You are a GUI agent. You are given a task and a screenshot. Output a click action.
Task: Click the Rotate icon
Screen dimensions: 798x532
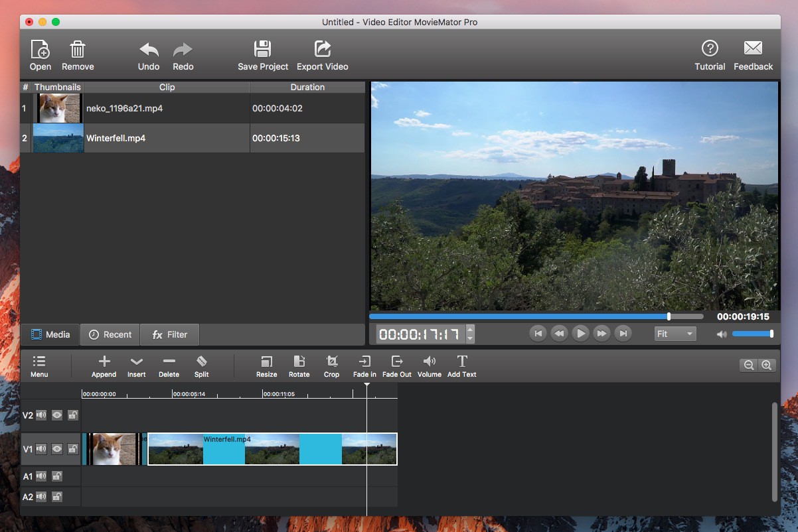pyautogui.click(x=299, y=366)
